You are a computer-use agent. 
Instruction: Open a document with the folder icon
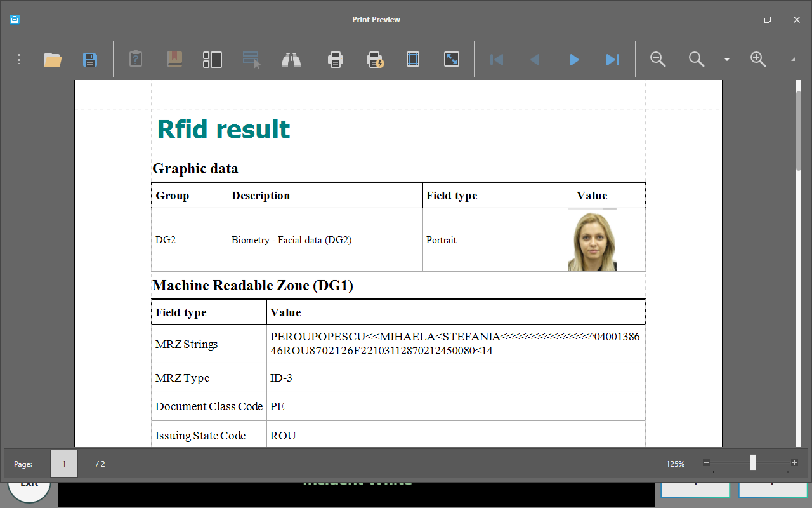coord(53,60)
